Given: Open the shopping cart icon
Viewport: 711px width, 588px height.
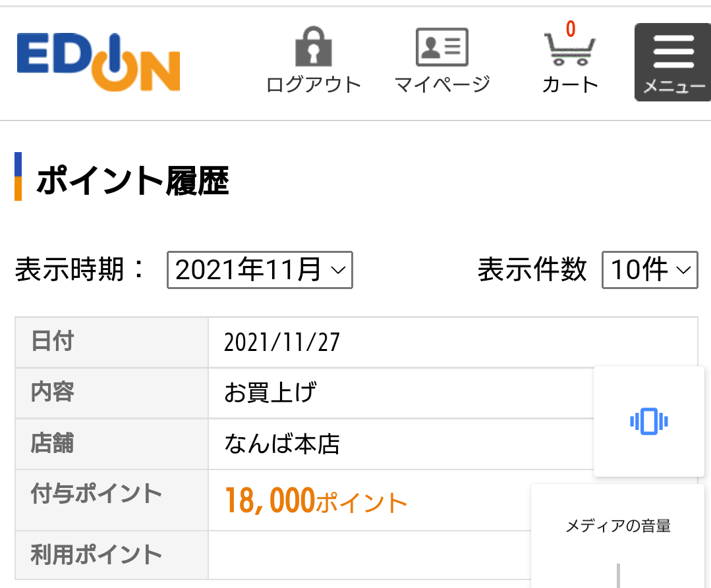Looking at the screenshot, I should 568,49.
